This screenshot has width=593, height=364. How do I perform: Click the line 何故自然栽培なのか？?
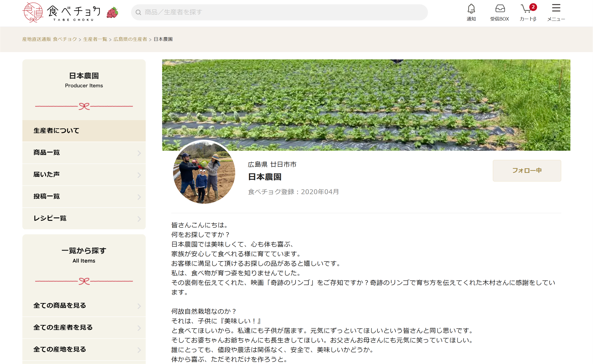(204, 311)
